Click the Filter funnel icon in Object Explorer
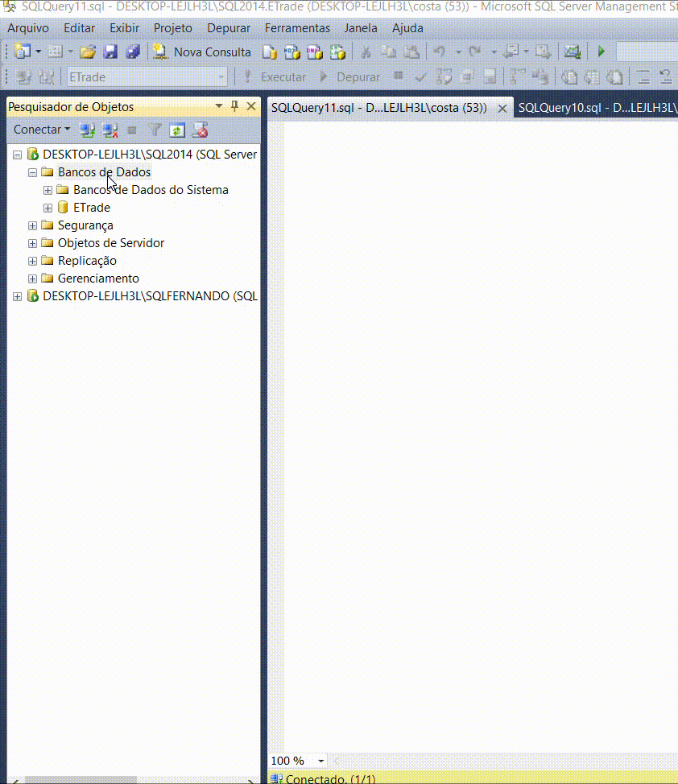Screen dimensions: 678x784 [155, 130]
